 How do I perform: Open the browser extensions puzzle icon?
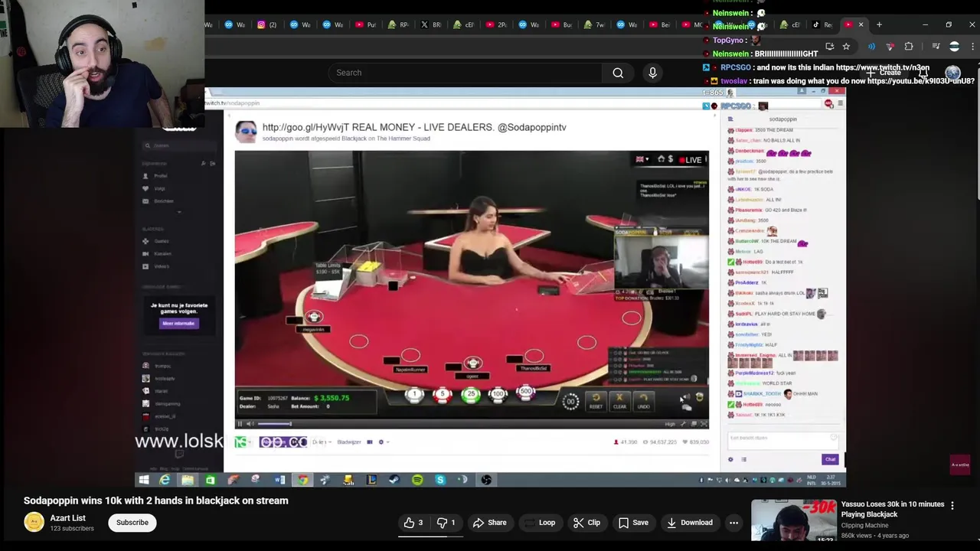click(909, 47)
